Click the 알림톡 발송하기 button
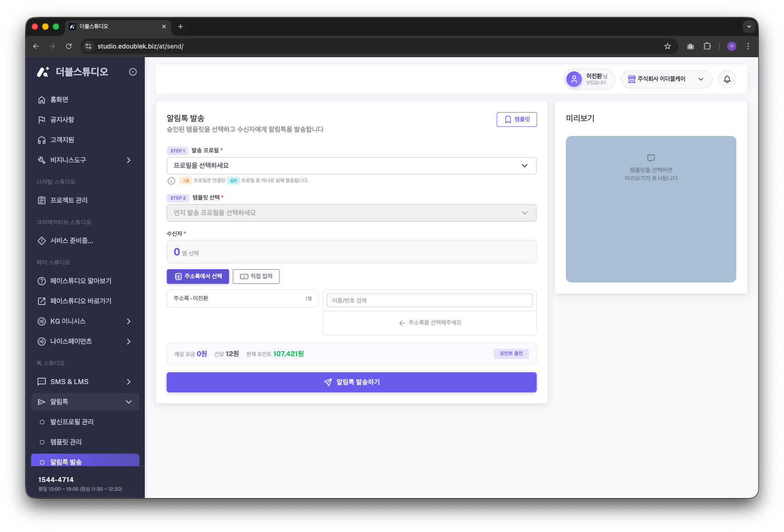The image size is (784, 532). coord(351,382)
